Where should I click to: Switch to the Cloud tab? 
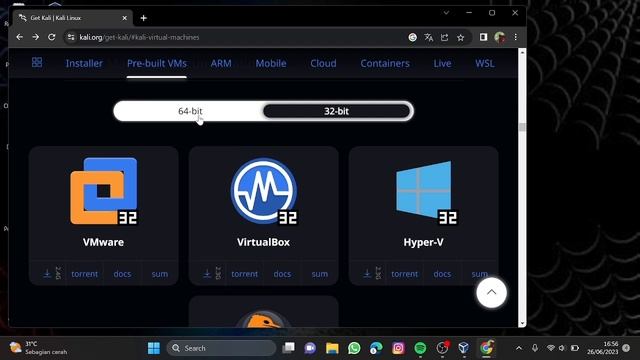tap(323, 63)
